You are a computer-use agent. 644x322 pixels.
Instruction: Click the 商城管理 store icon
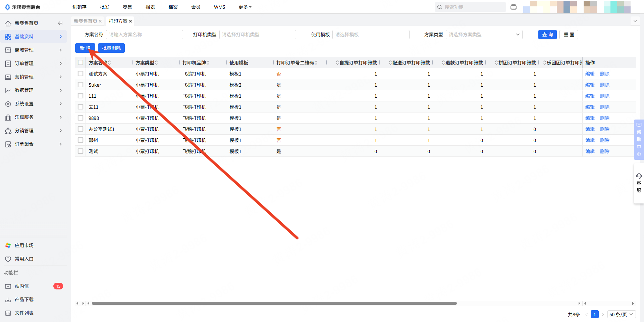[x=8, y=50]
